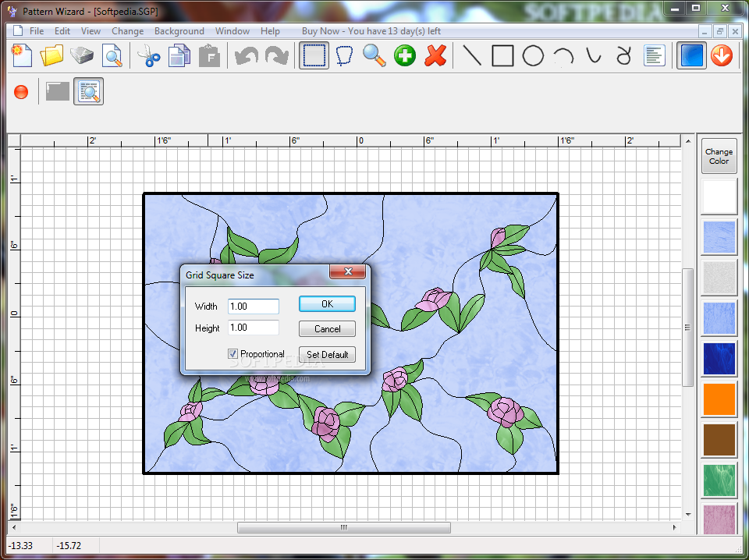This screenshot has width=749, height=560.
Task: Copy selection with the two-pages icon
Action: pyautogui.click(x=179, y=55)
